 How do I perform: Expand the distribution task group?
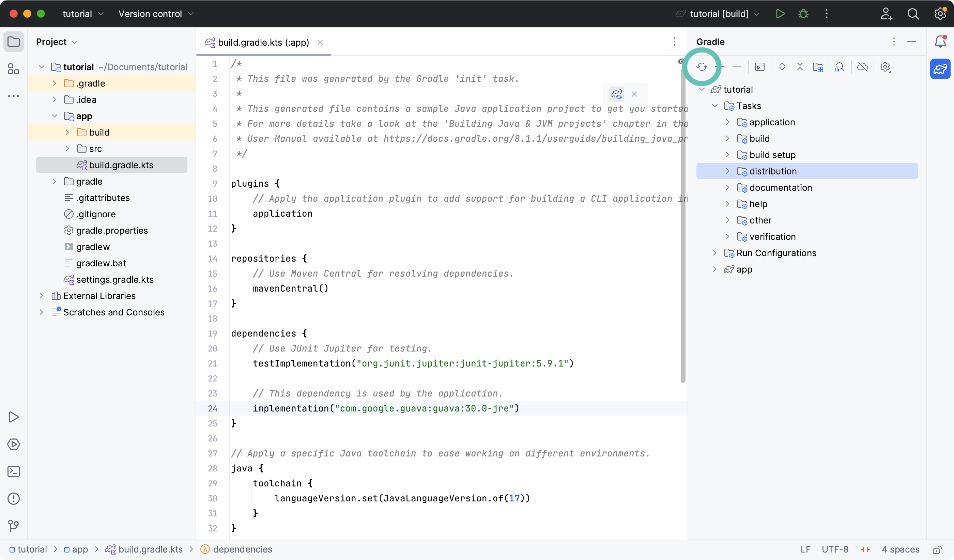click(x=727, y=171)
